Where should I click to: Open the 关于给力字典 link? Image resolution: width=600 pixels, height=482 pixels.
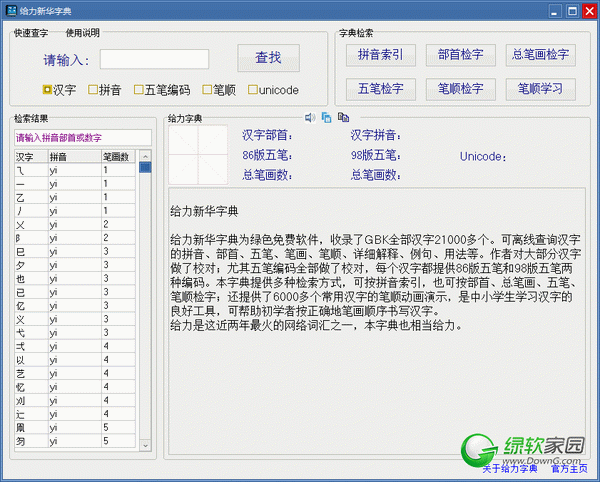click(510, 469)
